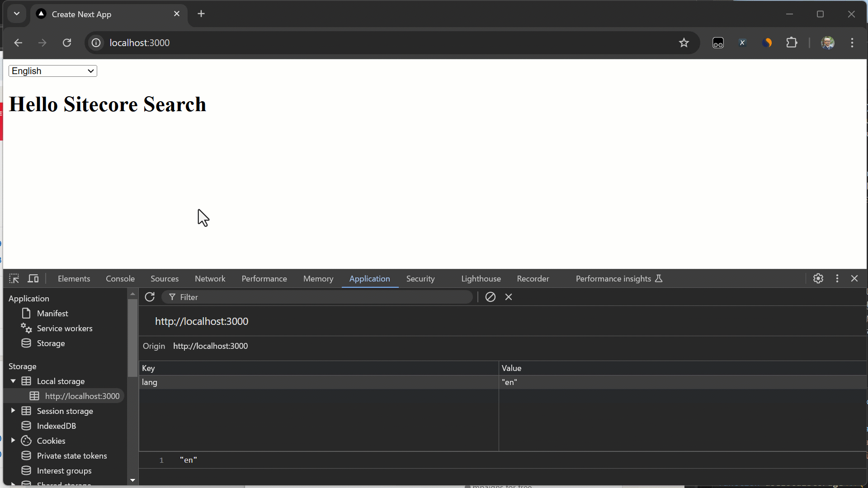Viewport: 868px width, 488px height.
Task: Delete the selected storage entry
Action: 509,297
